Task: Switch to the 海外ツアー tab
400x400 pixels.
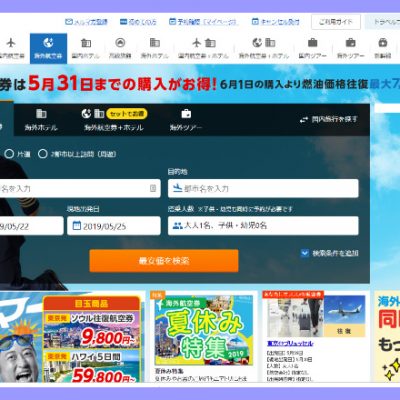Action: point(186,120)
